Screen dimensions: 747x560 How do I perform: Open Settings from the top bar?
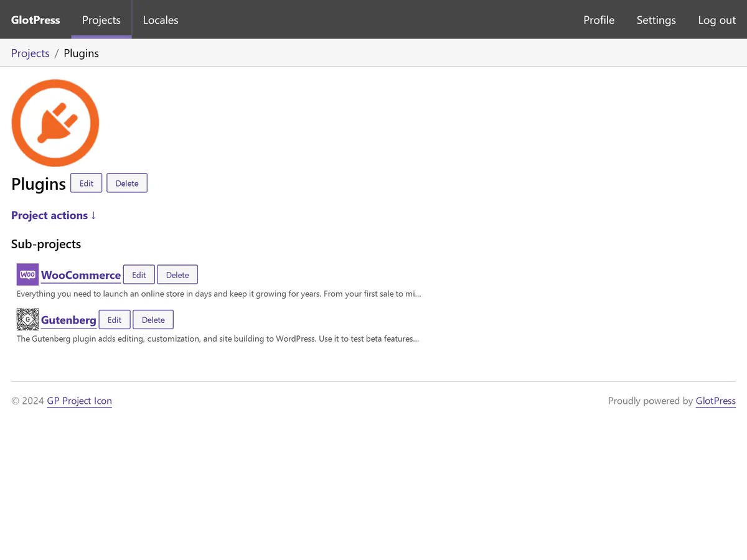pos(656,20)
